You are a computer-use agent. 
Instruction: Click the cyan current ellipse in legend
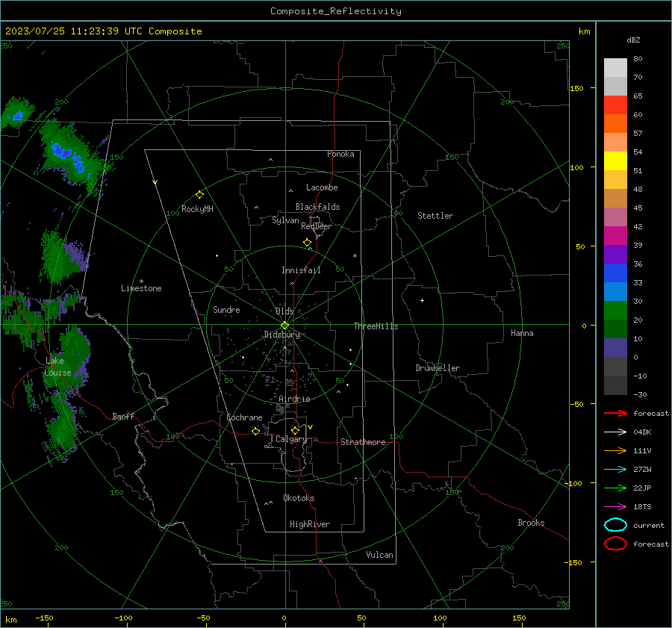click(x=615, y=525)
